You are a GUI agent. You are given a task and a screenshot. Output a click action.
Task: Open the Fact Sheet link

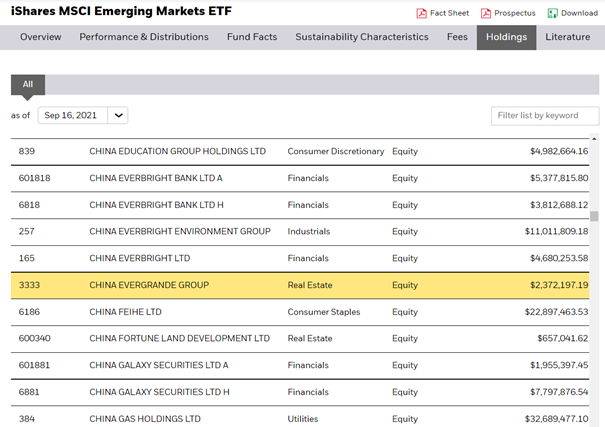click(x=450, y=13)
